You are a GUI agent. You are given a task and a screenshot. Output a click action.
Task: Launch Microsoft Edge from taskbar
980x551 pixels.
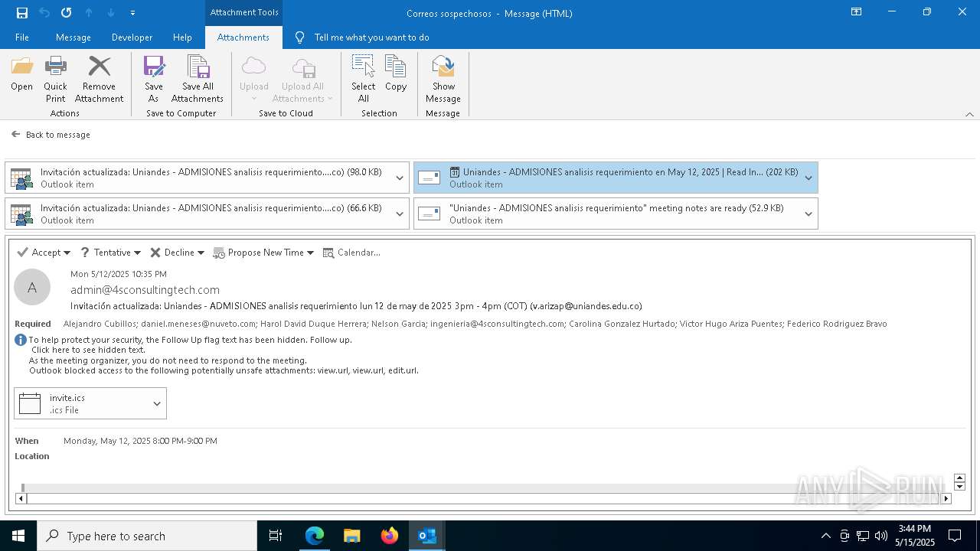(x=315, y=536)
